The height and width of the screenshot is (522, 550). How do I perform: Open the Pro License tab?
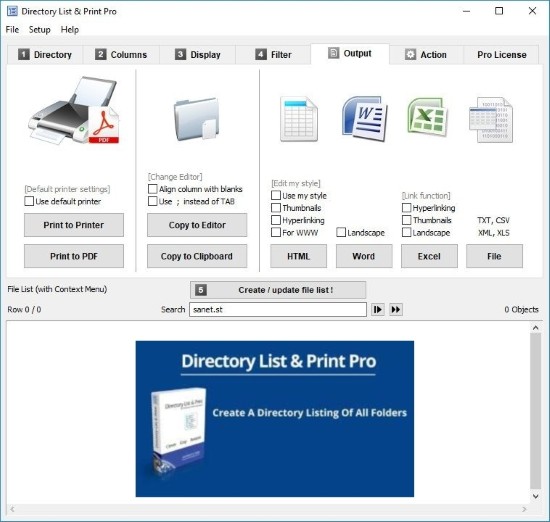coord(501,55)
